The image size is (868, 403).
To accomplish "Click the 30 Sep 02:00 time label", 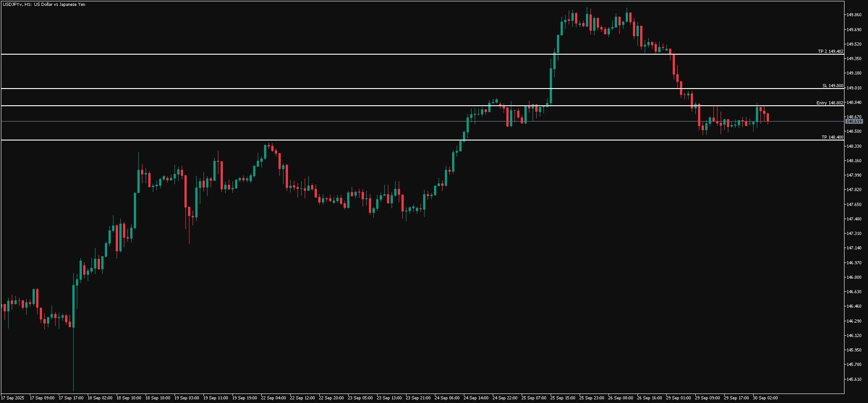I will tap(765, 398).
